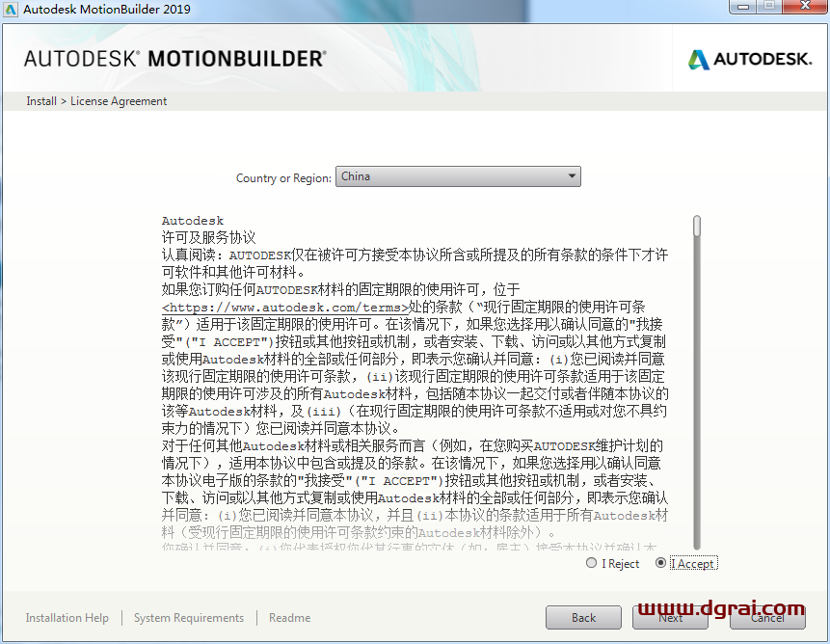Select the I Reject radio button
Image resolution: width=830 pixels, height=644 pixels.
click(x=591, y=563)
